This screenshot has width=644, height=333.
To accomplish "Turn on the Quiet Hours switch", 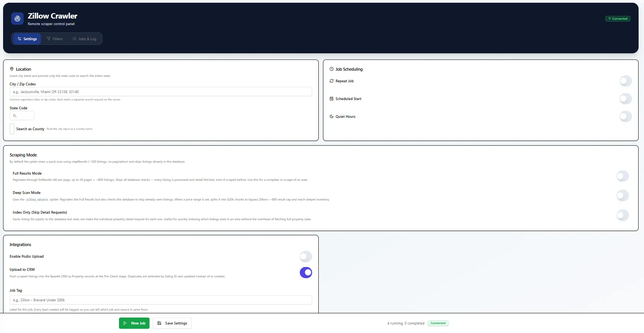I will click(x=625, y=117).
